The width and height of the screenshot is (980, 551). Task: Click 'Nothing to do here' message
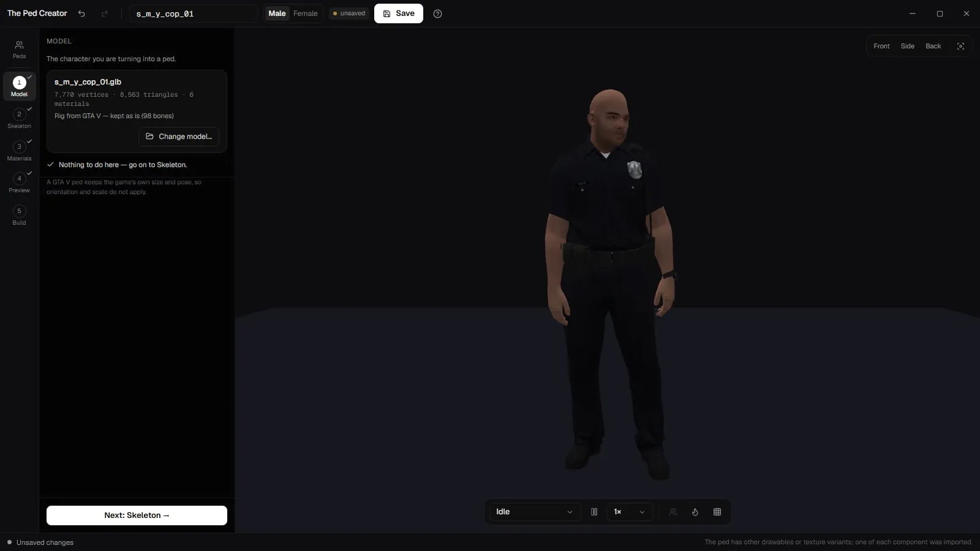point(123,165)
